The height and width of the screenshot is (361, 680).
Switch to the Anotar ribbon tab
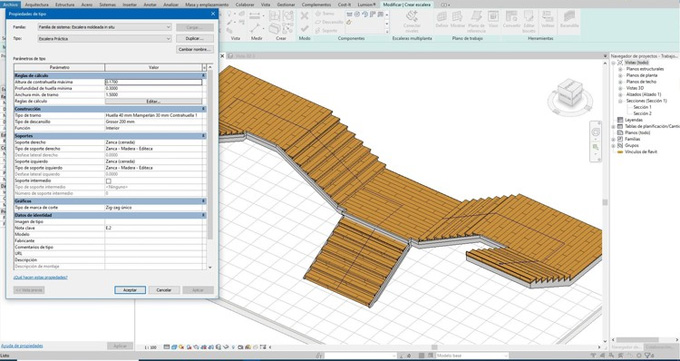(150, 4)
